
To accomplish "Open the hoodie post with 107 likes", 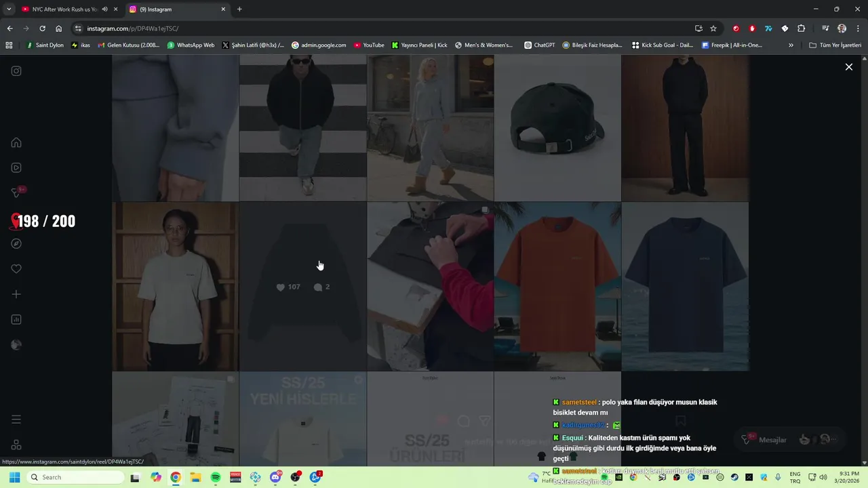I will pos(303,286).
